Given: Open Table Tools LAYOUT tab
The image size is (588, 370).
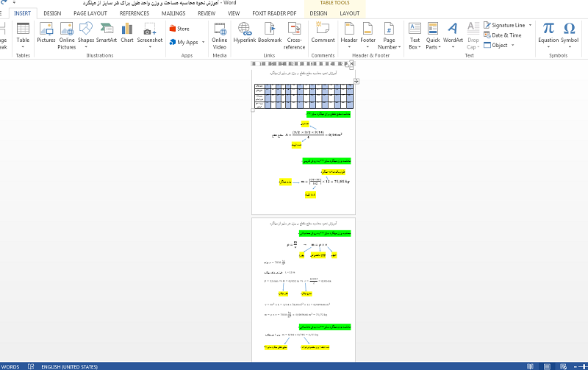Looking at the screenshot, I should pos(350,13).
